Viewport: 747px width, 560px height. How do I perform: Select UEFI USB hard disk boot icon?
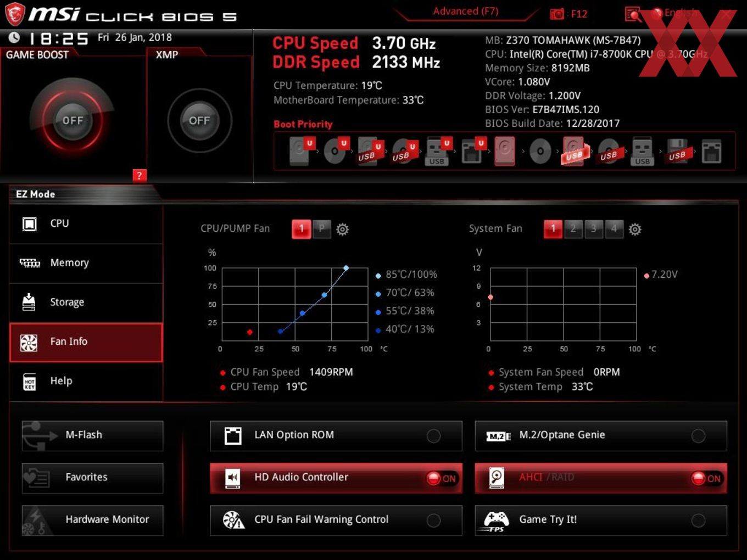click(x=370, y=151)
